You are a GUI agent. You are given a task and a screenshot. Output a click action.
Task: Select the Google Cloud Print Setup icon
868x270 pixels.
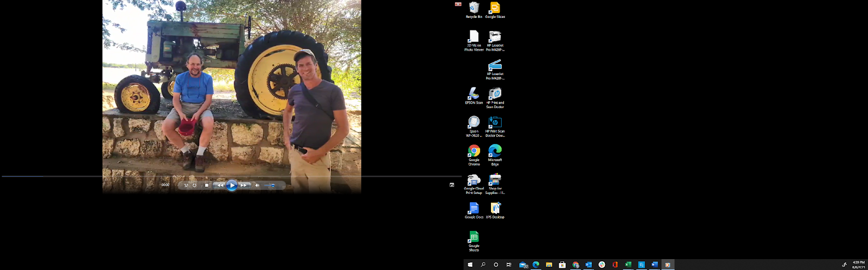[x=474, y=184]
